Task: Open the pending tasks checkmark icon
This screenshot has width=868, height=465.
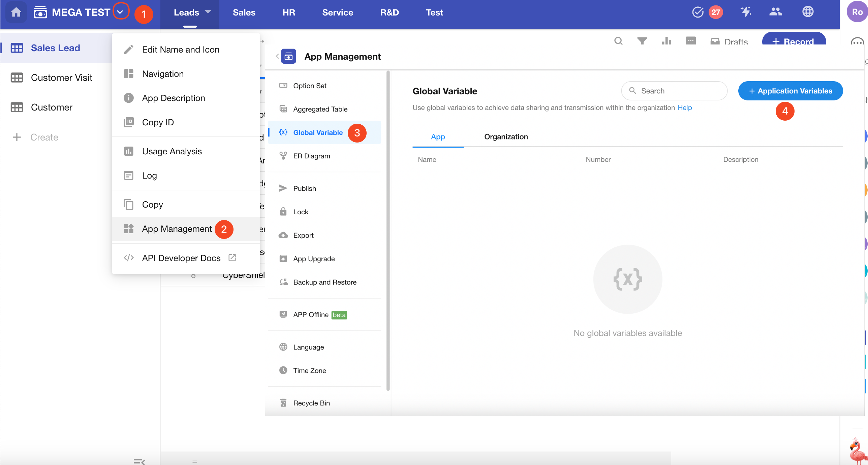Action: click(697, 12)
